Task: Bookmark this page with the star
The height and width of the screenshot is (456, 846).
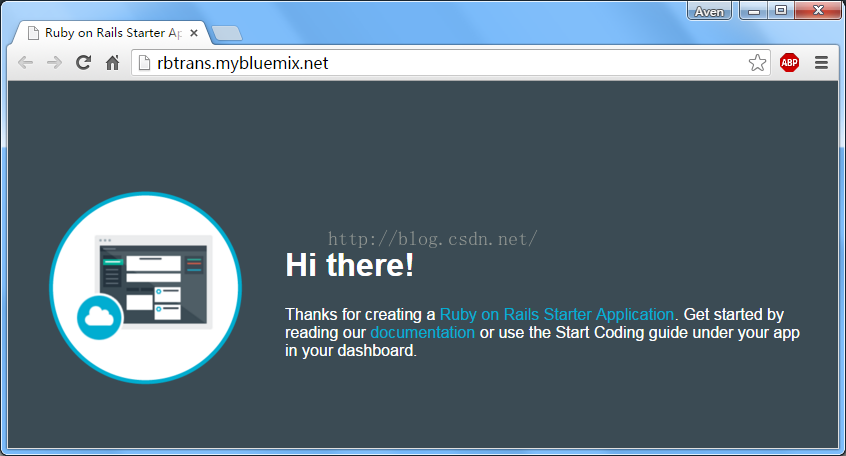Action: pos(757,63)
